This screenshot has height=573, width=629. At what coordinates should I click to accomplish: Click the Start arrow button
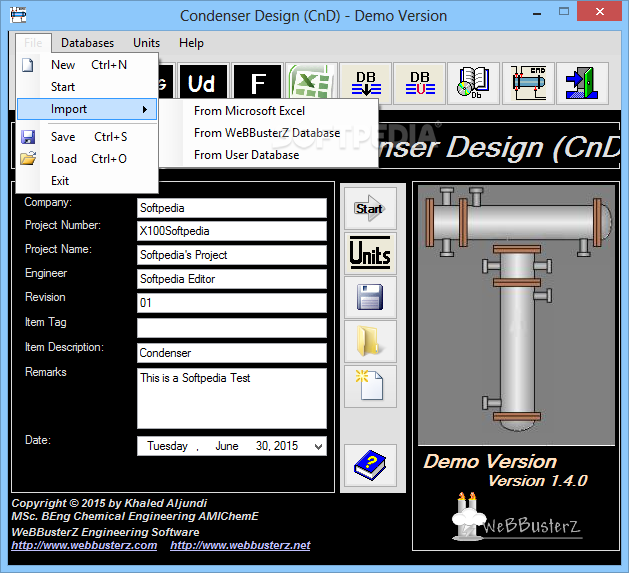tap(370, 208)
